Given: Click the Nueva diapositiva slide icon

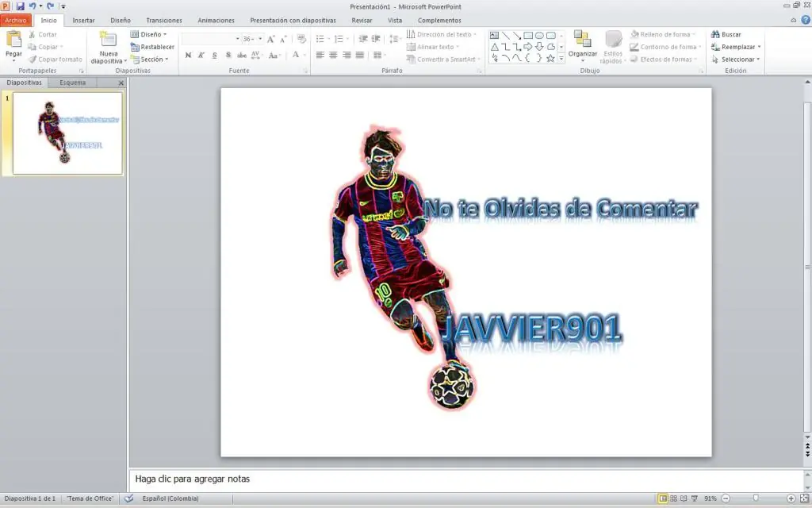Looking at the screenshot, I should (x=108, y=40).
